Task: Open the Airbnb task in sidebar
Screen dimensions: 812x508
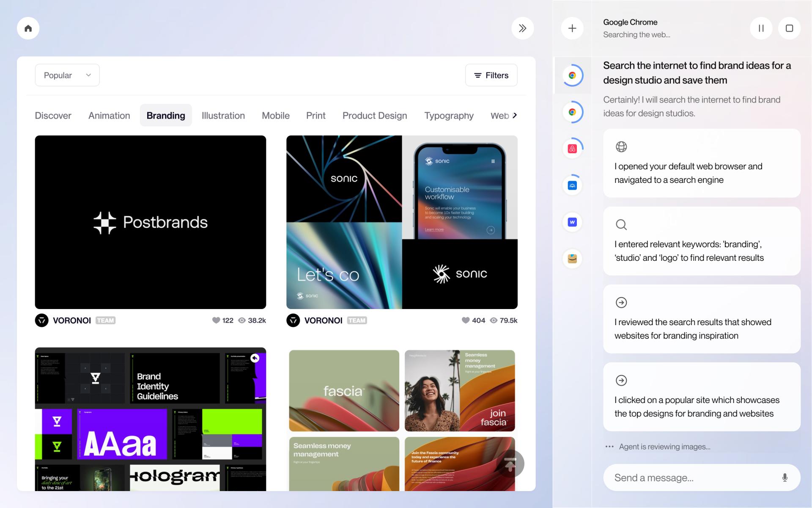Action: point(572,149)
